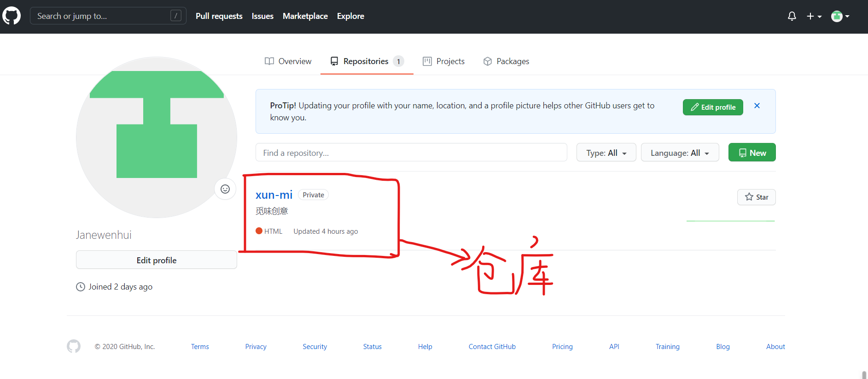
Task: Open Issues in top navigation
Action: [x=262, y=16]
